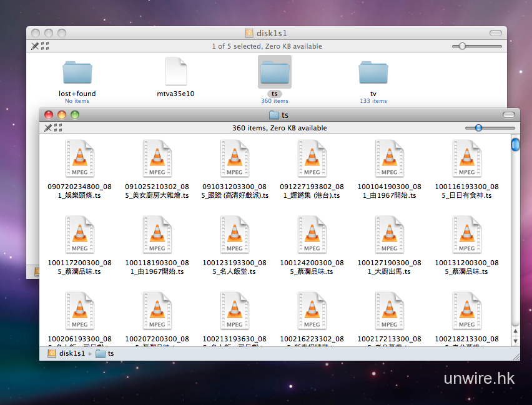This screenshot has width=532, height=405.
Task: Select file 100123193300_085_名人飯堂.ts
Action: [x=234, y=235]
